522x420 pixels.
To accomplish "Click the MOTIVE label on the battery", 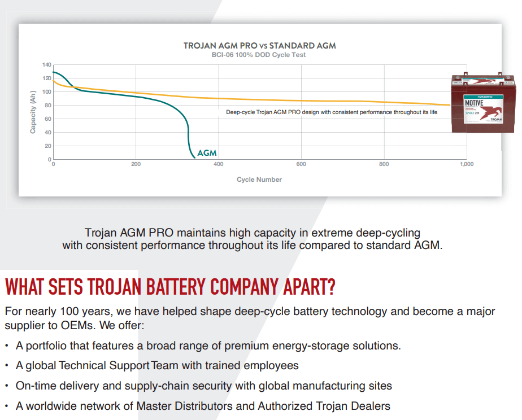I will (x=474, y=103).
